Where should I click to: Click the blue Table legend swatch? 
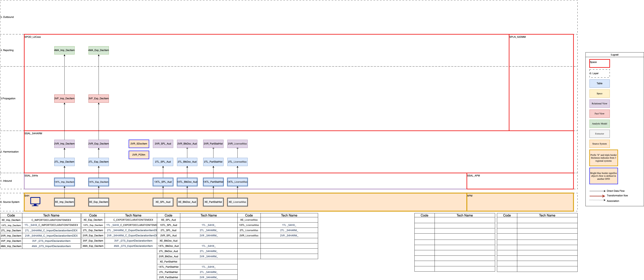tap(600, 83)
